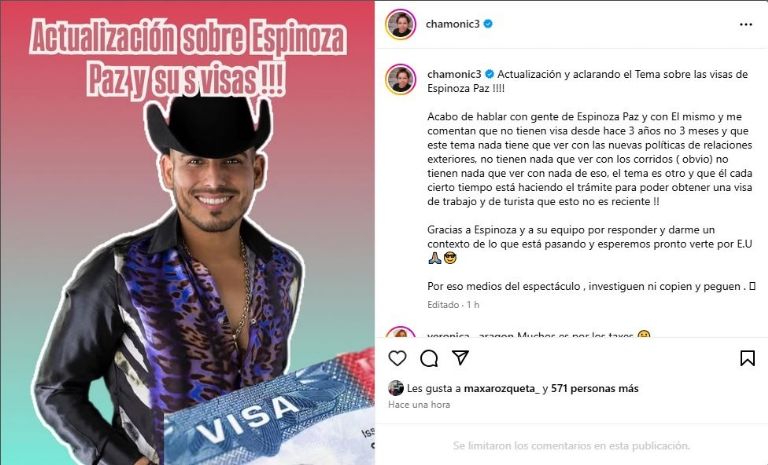Click the verified badge in the caption
Screen dimensions: 768x465
pyautogui.click(x=489, y=74)
